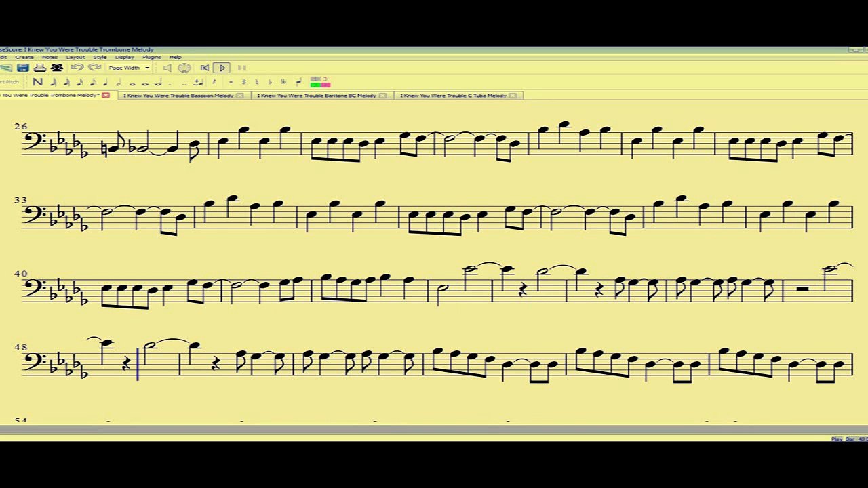Select the green voice 1 button
868x488 pixels.
click(315, 85)
